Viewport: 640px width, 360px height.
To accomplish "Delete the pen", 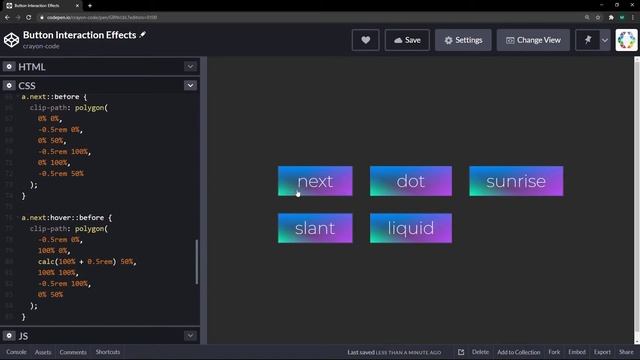I will (x=480, y=352).
